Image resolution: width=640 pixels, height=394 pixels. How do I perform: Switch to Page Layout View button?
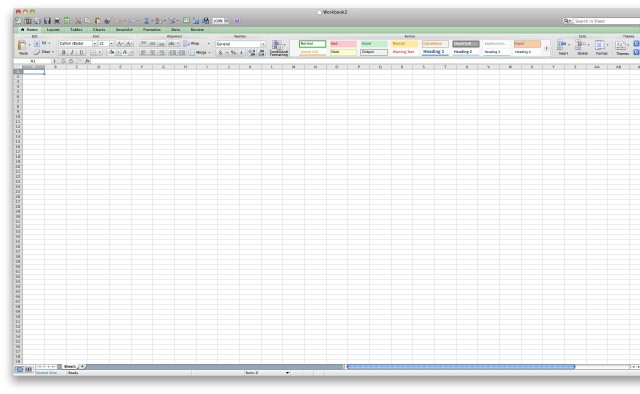click(x=29, y=370)
